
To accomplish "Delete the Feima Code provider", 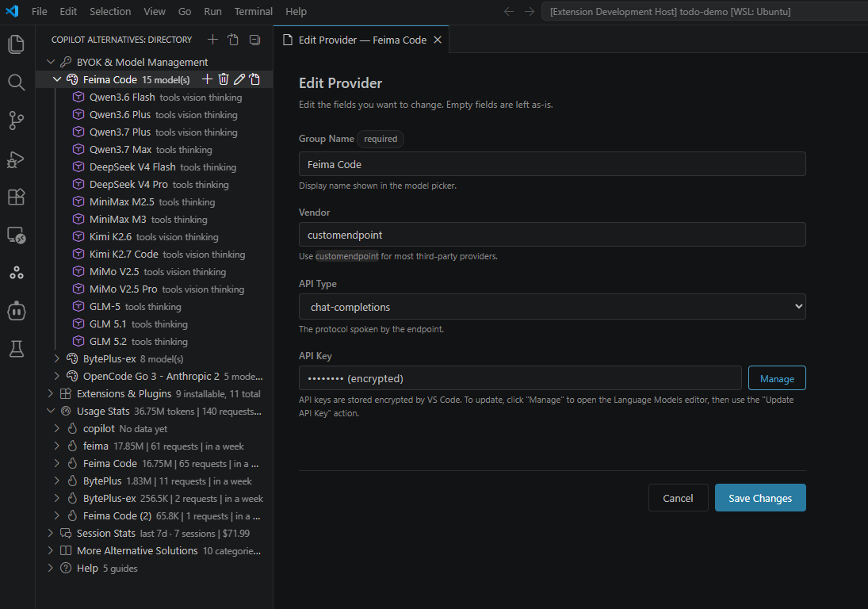I will pyautogui.click(x=223, y=79).
